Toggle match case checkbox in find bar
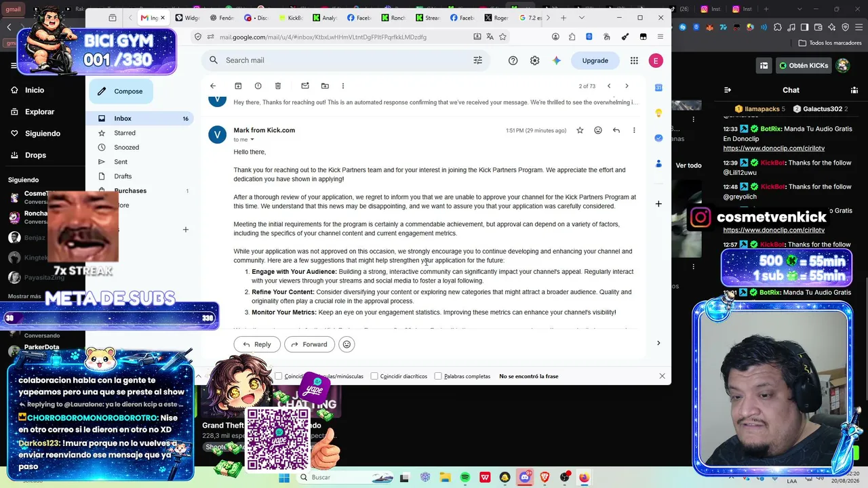The height and width of the screenshot is (488, 868). (x=278, y=376)
